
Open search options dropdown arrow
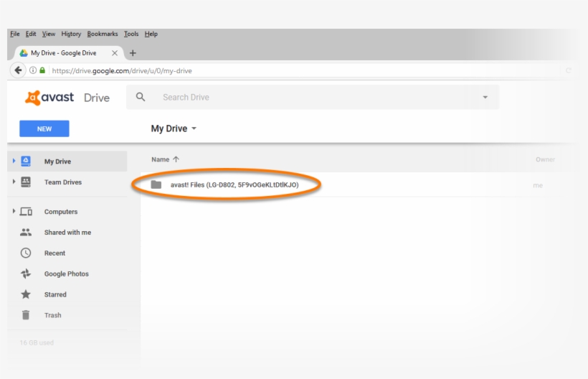[x=485, y=97]
